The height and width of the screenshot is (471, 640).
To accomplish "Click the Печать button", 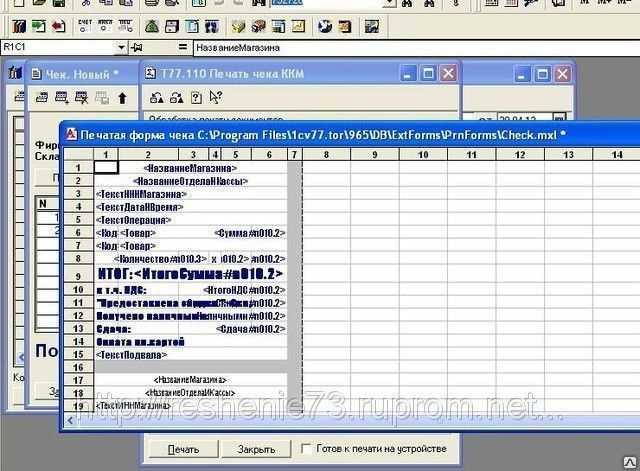I will 175,449.
